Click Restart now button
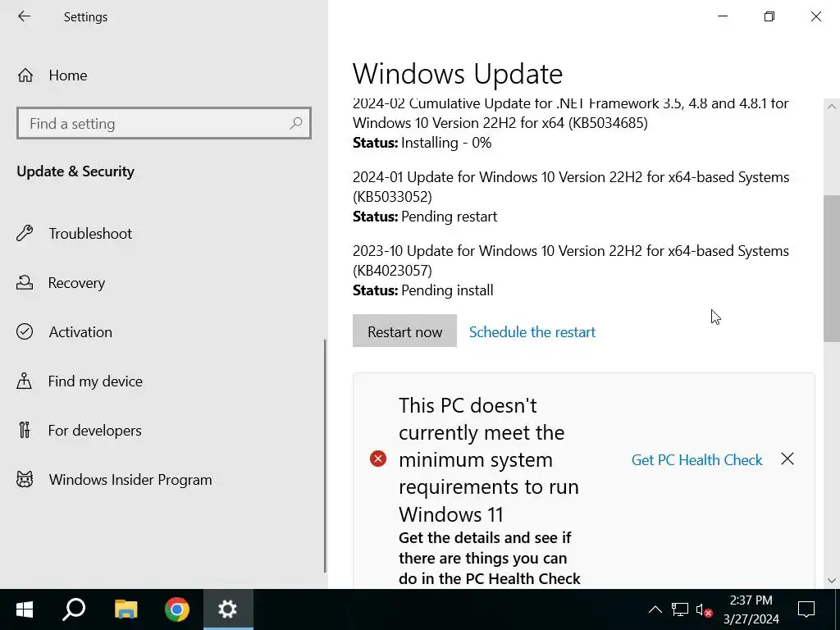Viewport: 840px width, 630px height. point(404,331)
